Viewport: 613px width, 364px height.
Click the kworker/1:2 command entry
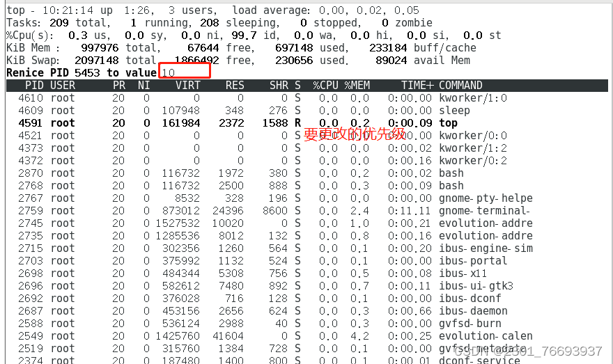pyautogui.click(x=473, y=148)
